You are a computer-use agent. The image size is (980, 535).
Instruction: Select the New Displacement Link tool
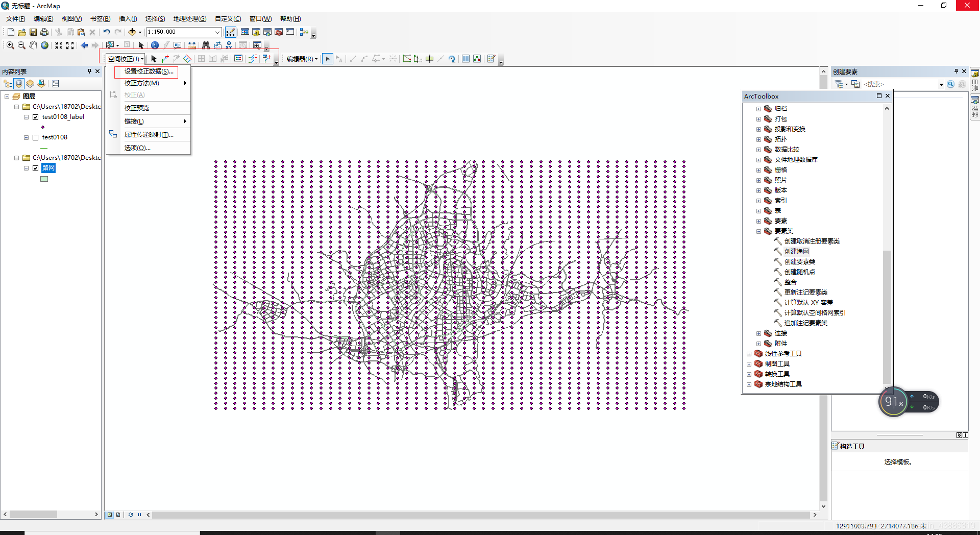(x=165, y=59)
